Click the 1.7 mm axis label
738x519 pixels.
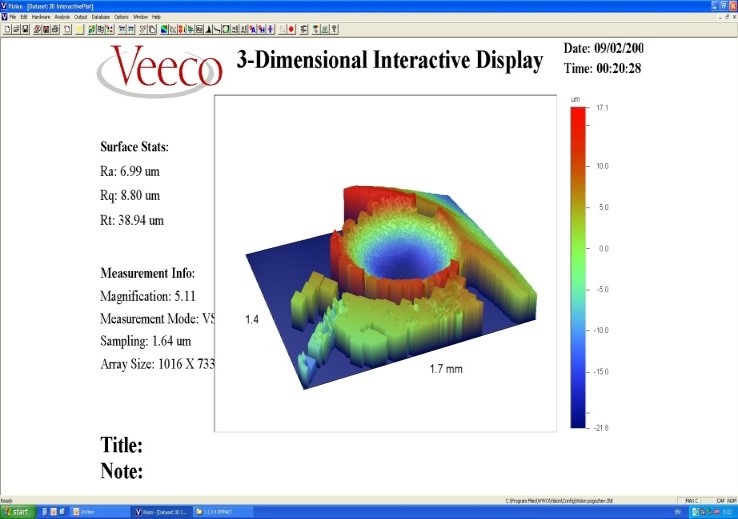point(446,369)
